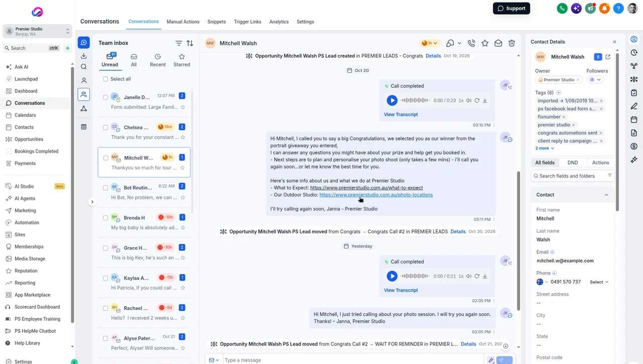Show the Starred conversations tab
The height and width of the screenshot is (364, 643).
[182, 60]
